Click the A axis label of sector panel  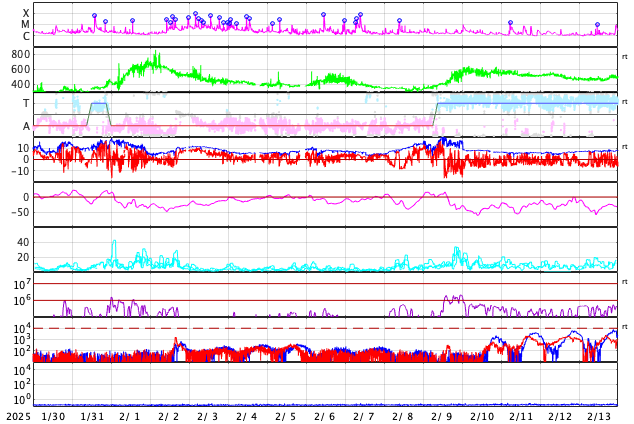26,127
